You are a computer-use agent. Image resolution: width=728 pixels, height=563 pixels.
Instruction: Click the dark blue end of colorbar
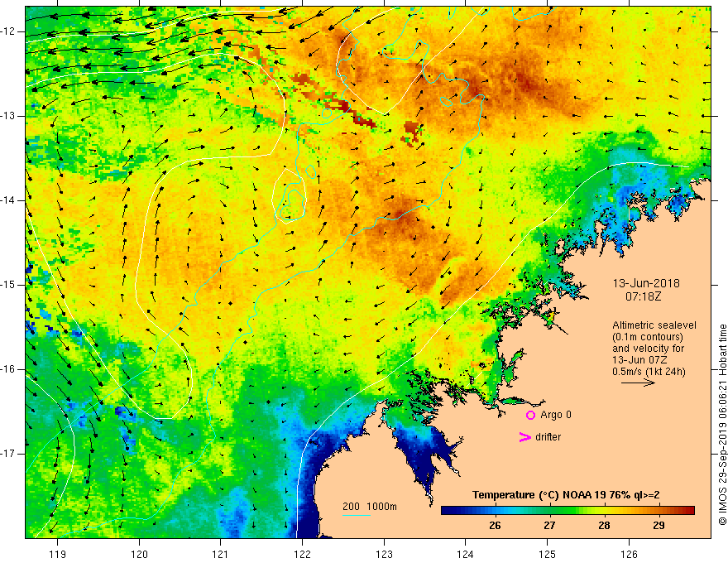[x=447, y=510]
